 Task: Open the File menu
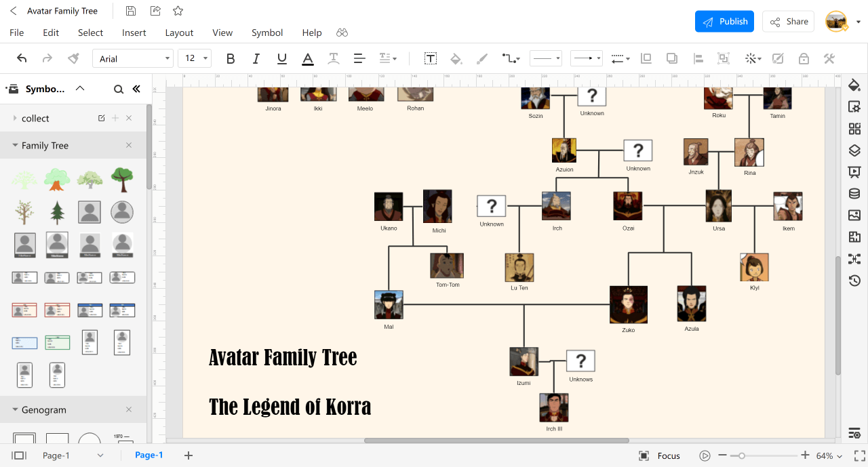[x=17, y=33]
